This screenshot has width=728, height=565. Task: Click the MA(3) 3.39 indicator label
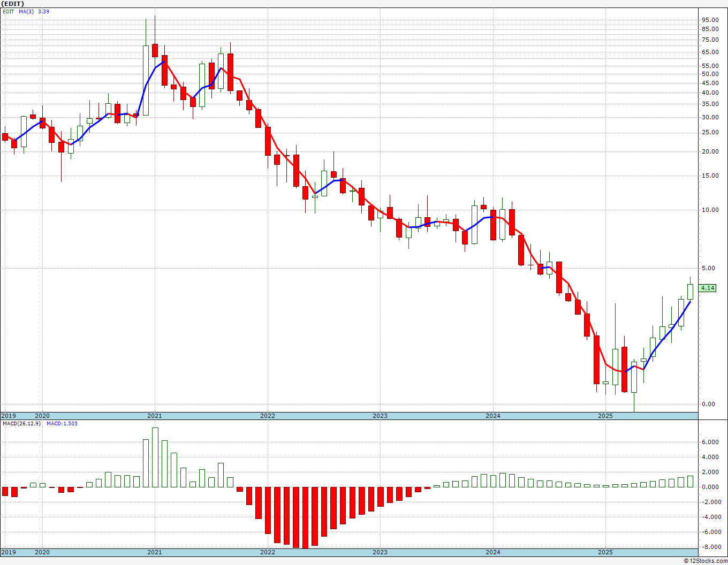(34, 11)
